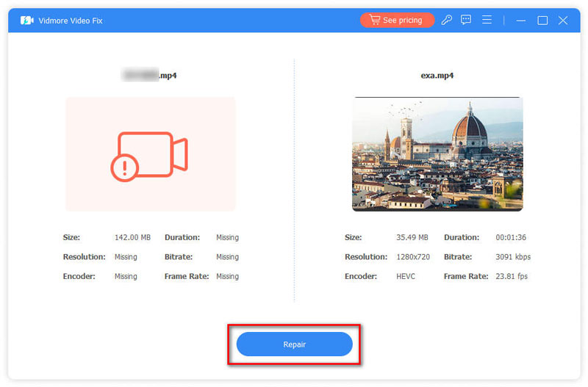Click the exa.mp4 file name
588x387 pixels.
(437, 75)
